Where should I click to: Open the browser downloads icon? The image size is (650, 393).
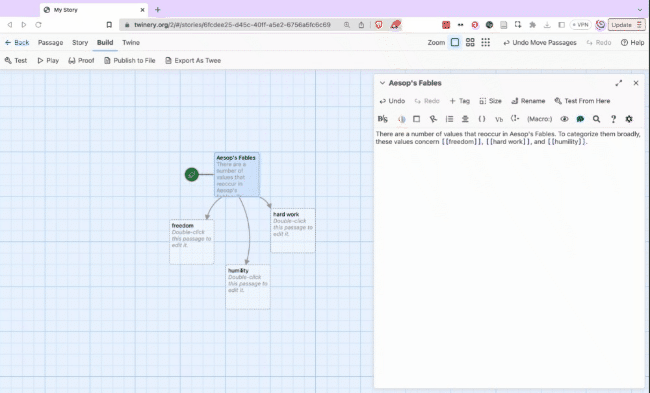point(547,25)
